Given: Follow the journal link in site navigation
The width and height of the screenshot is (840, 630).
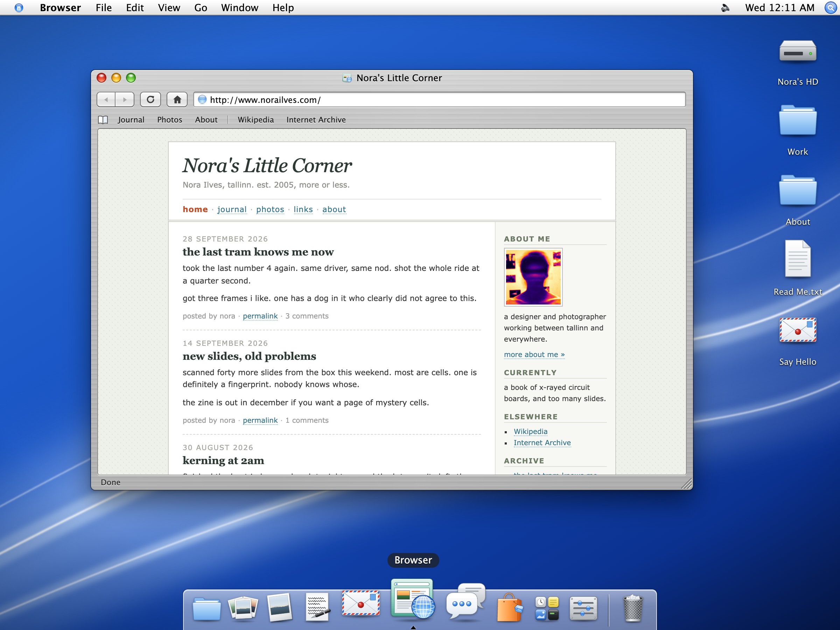Looking at the screenshot, I should 232,209.
